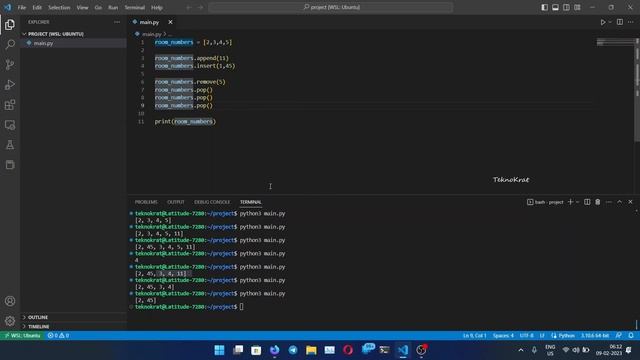
Task: Open Remote Explorer icon
Action: pos(10,125)
